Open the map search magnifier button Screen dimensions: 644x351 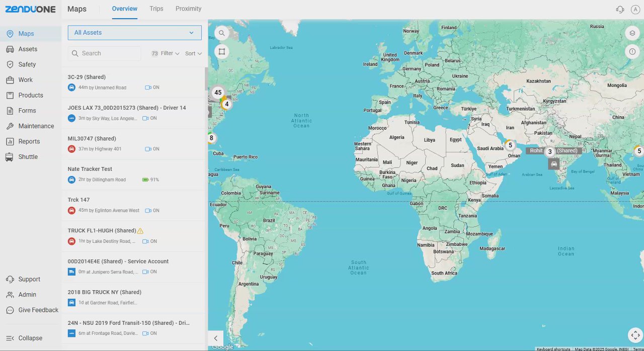[x=221, y=33]
